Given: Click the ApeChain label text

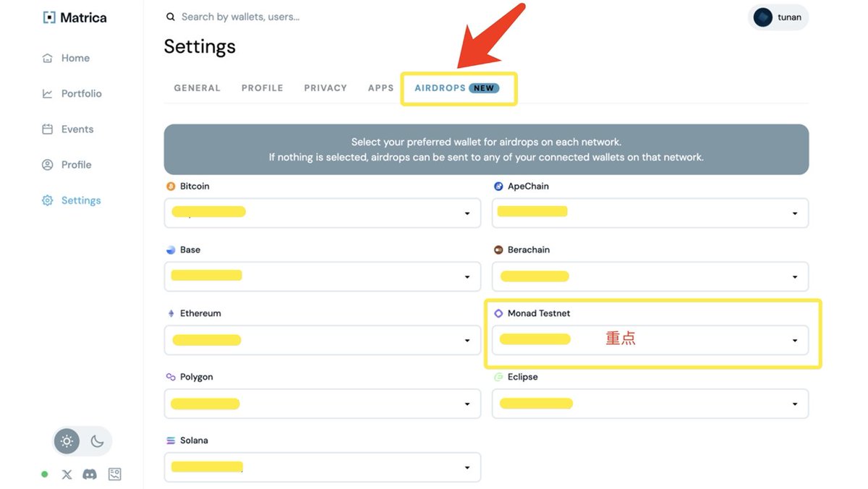Looking at the screenshot, I should click(x=528, y=186).
